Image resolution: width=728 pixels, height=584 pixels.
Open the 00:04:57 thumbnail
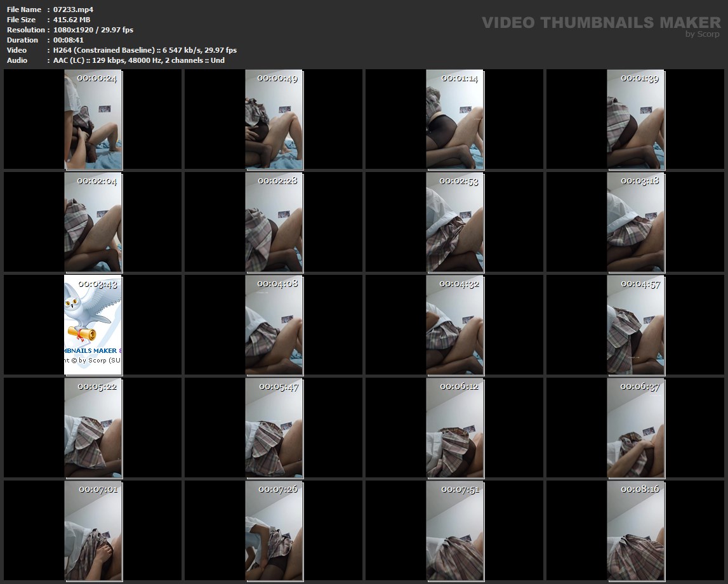pos(635,325)
